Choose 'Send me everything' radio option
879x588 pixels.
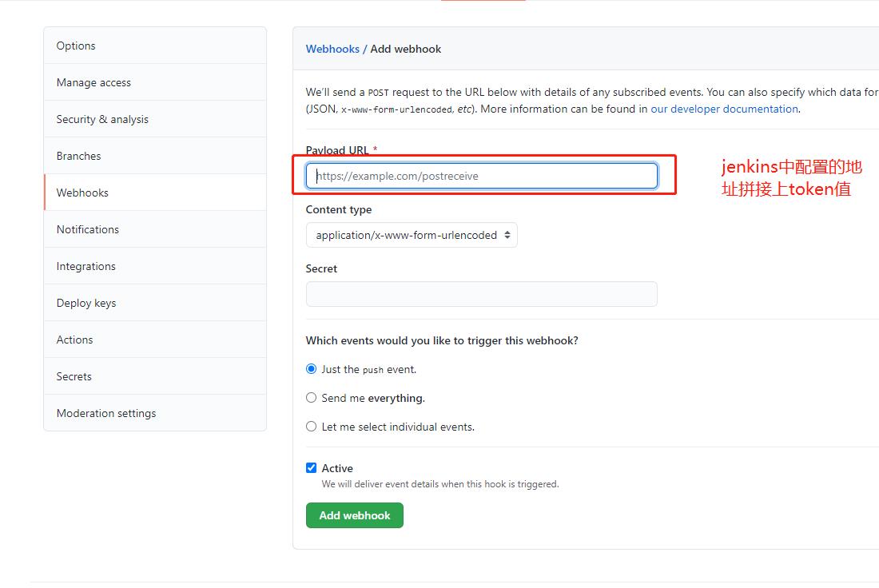(x=312, y=398)
